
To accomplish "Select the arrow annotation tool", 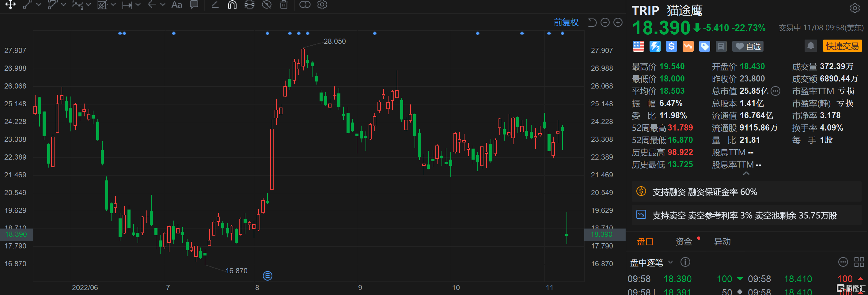I will tap(152, 5).
